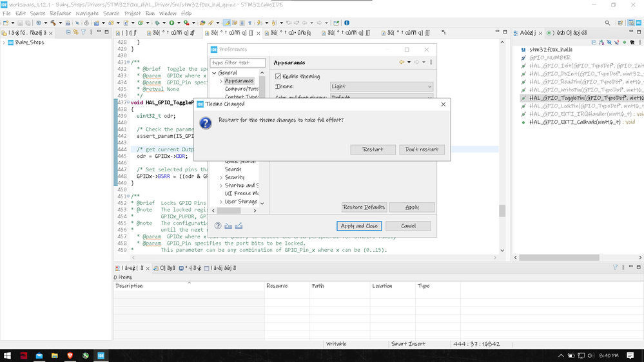
Task: Click the binary build targets icon
Action: pyautogui.click(x=68, y=23)
